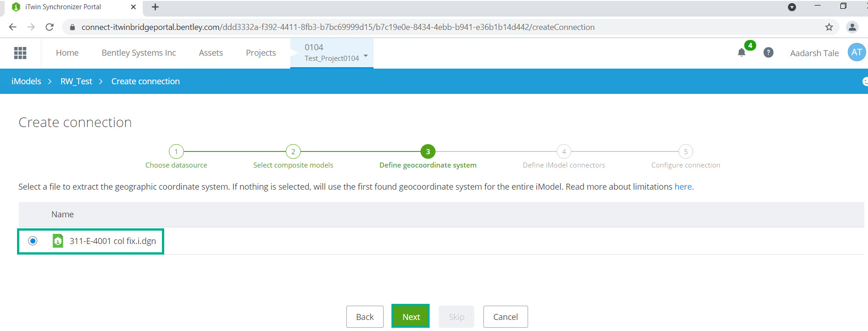Open the help question mark icon
The height and width of the screenshot is (331, 868).
click(x=768, y=52)
